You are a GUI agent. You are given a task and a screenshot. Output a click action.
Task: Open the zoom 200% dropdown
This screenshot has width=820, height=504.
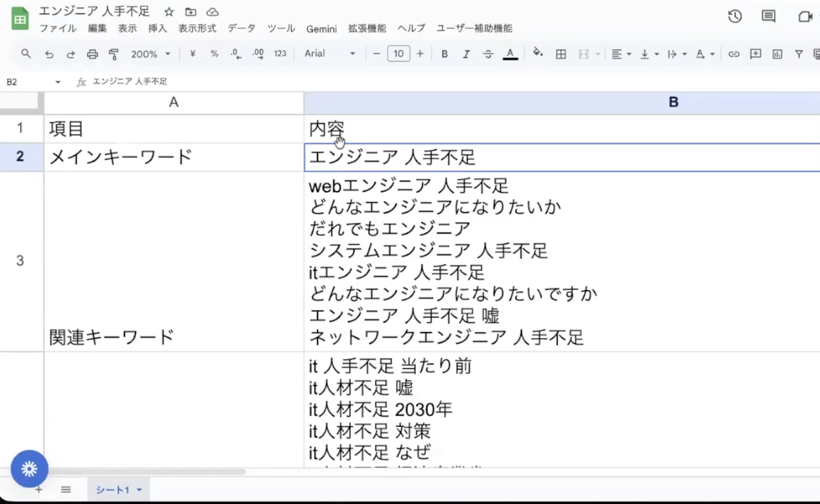(150, 54)
